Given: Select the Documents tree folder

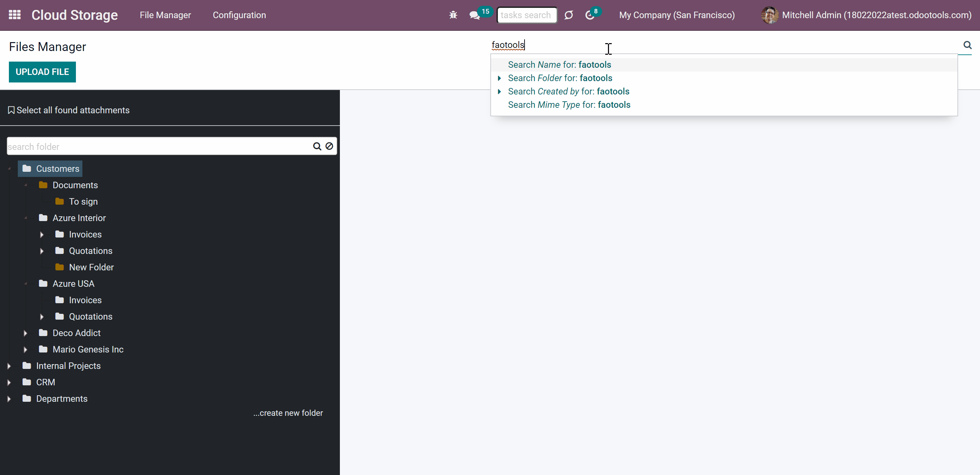Looking at the screenshot, I should tap(75, 185).
